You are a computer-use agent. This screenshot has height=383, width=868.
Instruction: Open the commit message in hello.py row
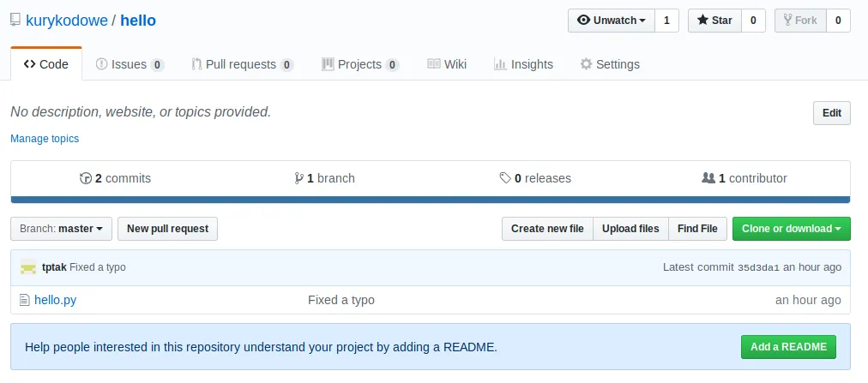(341, 300)
